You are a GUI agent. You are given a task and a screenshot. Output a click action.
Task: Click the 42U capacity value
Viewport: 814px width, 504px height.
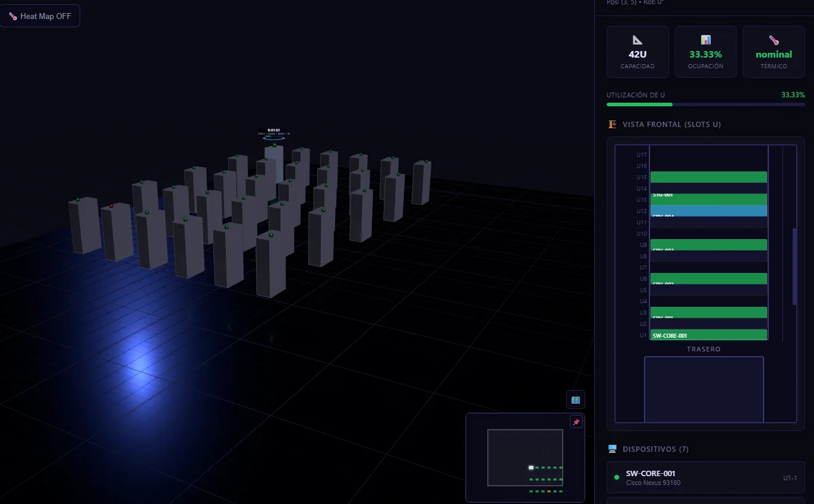638,55
